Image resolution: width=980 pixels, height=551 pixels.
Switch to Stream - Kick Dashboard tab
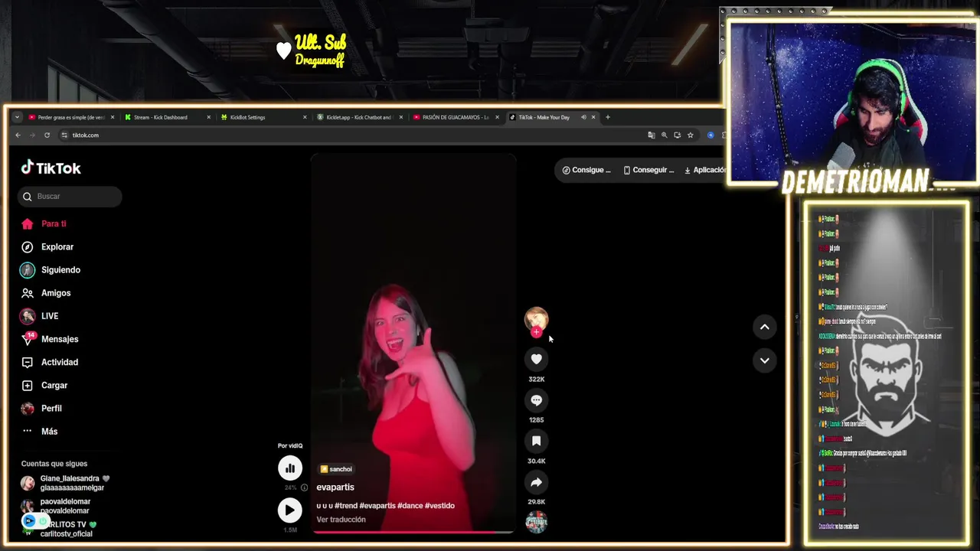(x=167, y=117)
